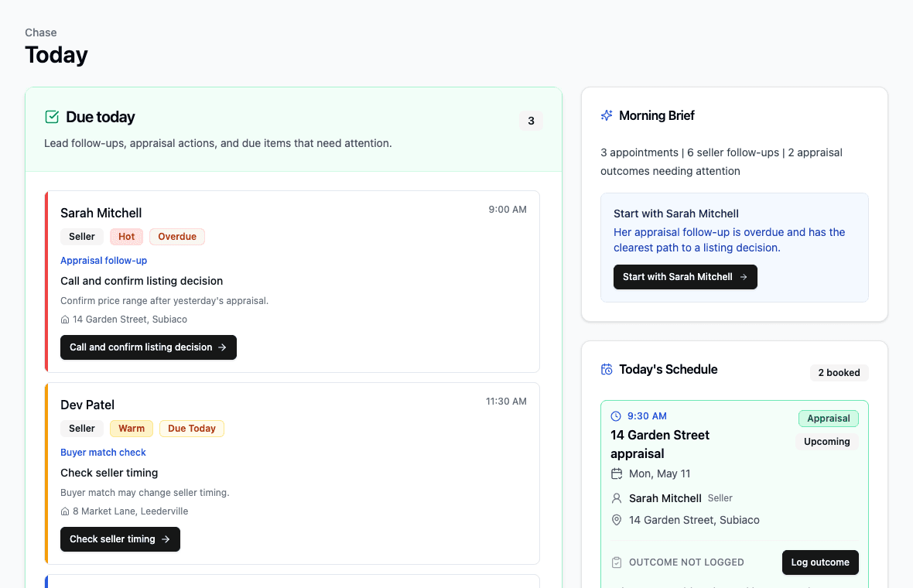This screenshot has width=913, height=588.
Task: Click the calendar icon beside Mon, May 11
Action: click(x=617, y=474)
